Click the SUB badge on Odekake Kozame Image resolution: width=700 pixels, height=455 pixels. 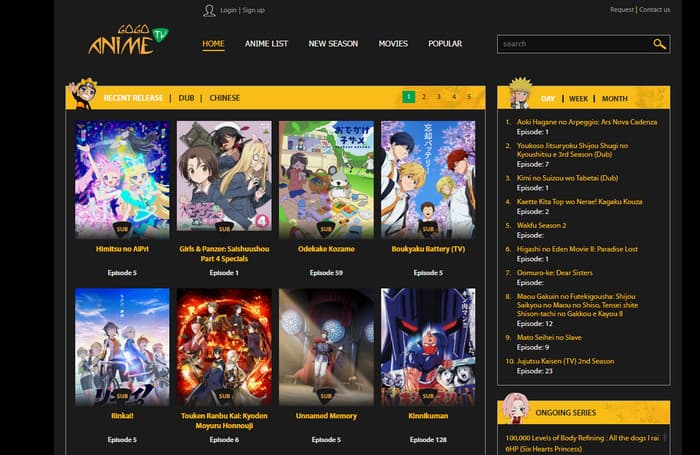coord(326,229)
